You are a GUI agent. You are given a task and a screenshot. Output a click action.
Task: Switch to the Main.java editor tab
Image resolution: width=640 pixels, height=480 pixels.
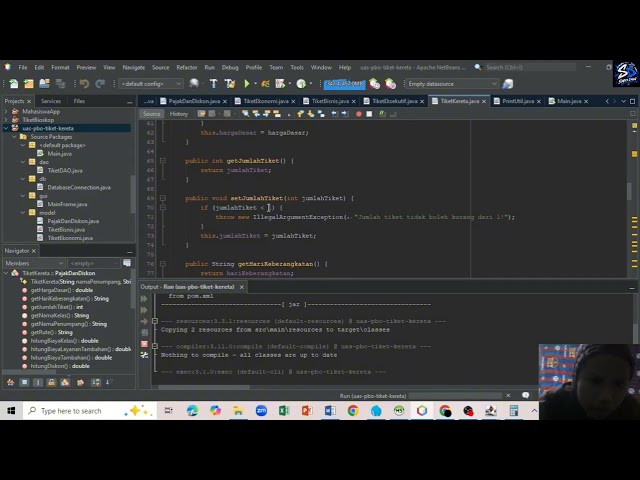click(x=569, y=101)
